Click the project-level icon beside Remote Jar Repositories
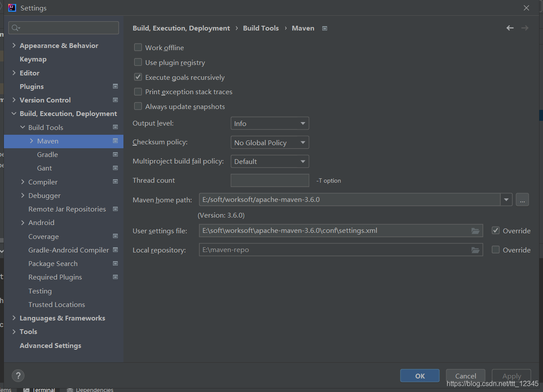543x392 pixels. point(115,209)
